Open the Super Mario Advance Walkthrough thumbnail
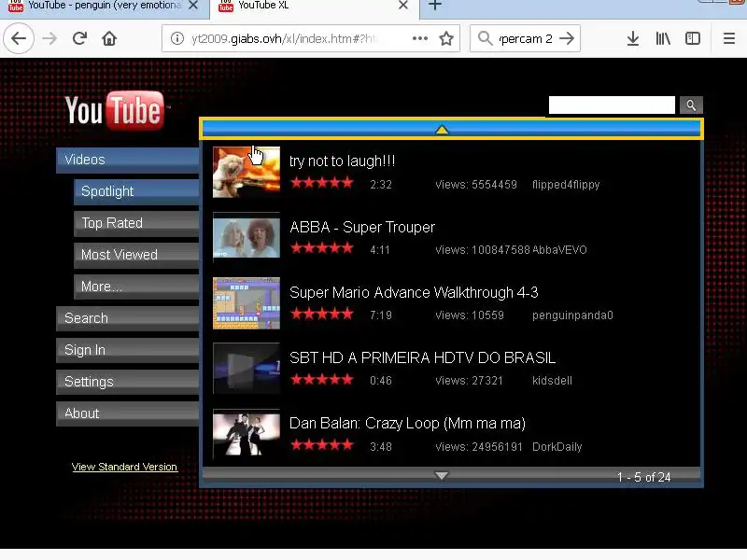747x560 pixels. click(247, 303)
